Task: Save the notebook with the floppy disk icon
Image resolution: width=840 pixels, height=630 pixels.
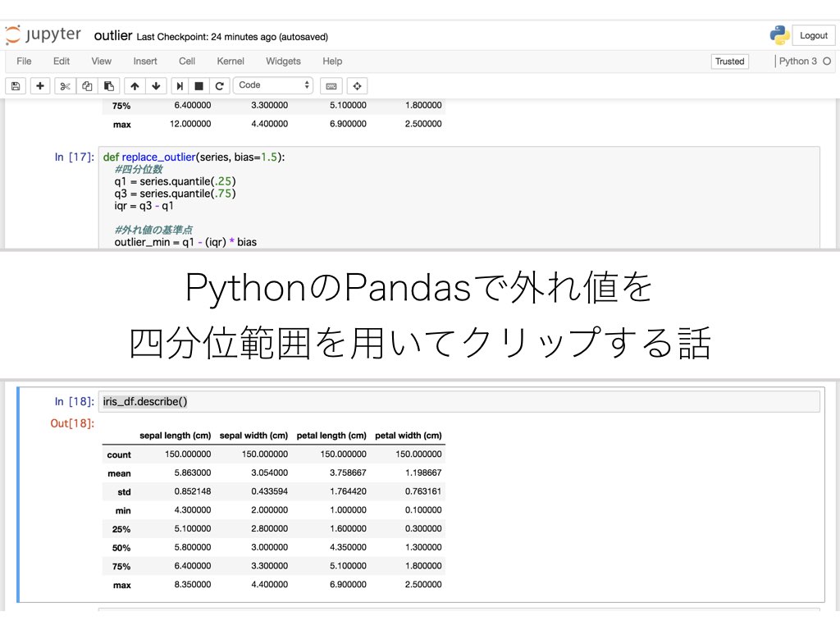Action: [x=16, y=85]
